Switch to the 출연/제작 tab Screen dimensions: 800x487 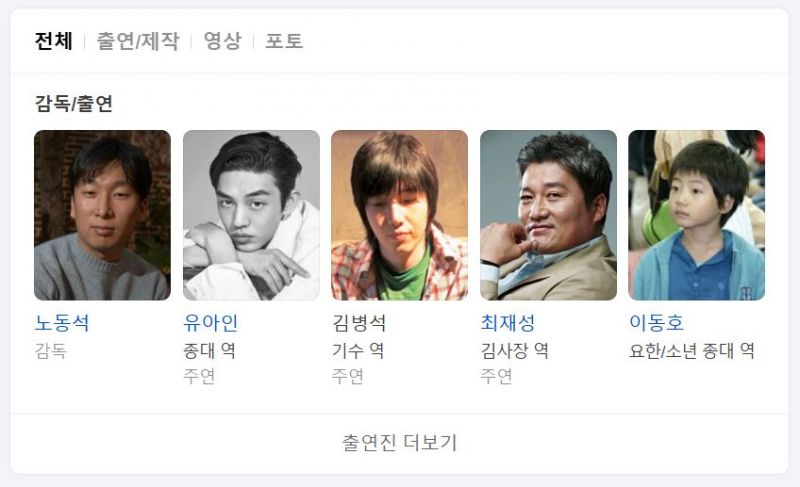click(x=138, y=41)
